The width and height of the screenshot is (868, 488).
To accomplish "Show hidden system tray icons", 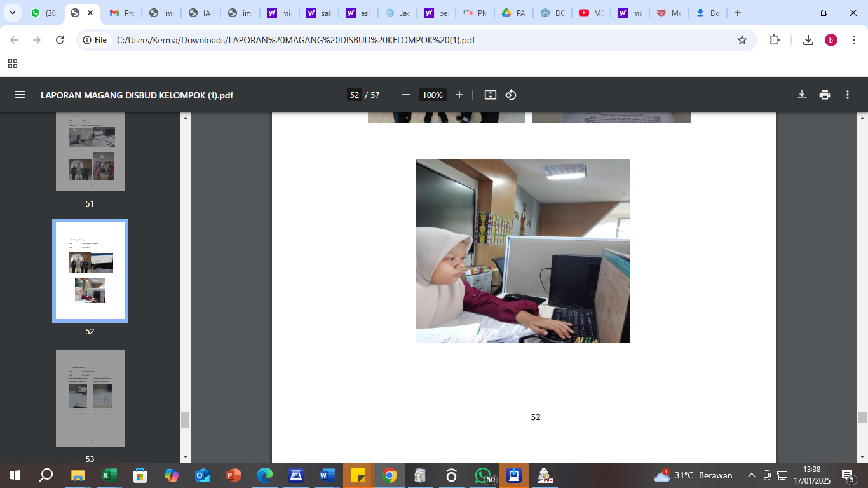I will tap(751, 475).
